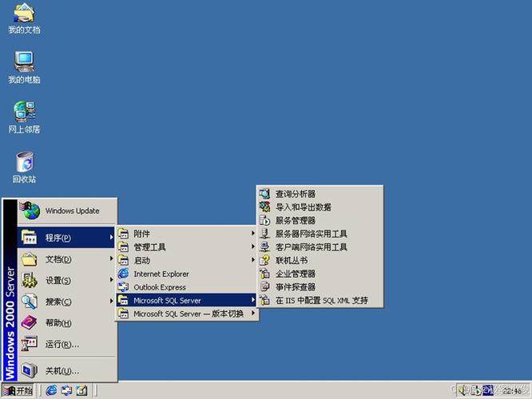Expand the 管理工具 submenu arrow
Viewport: 532px width, 399px height.
pyautogui.click(x=252, y=247)
